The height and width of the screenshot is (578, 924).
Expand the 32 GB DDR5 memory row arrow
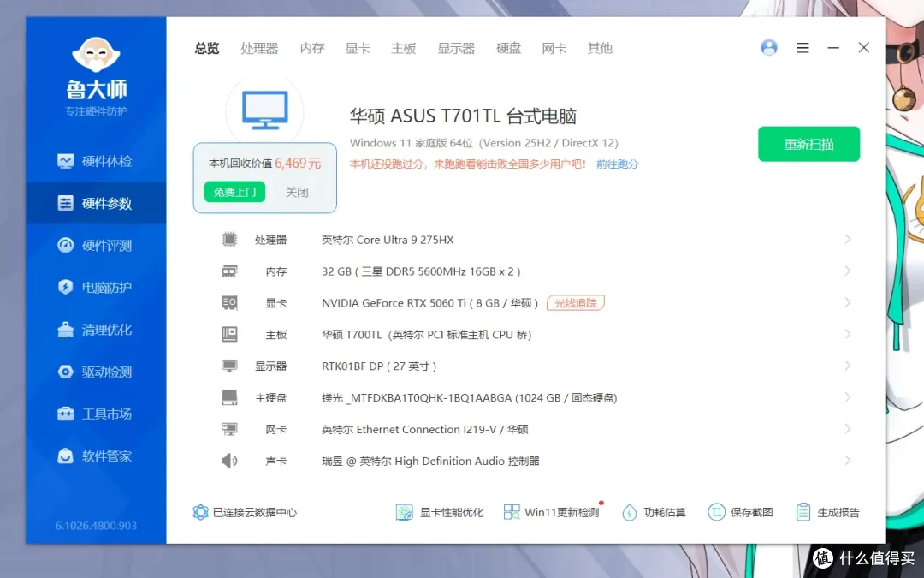point(847,271)
